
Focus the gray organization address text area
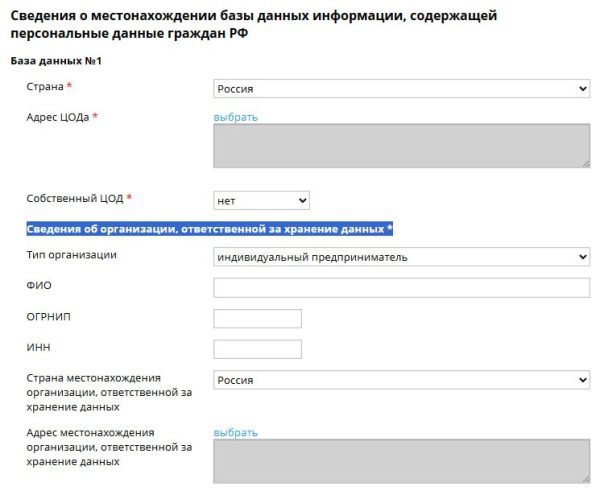[401, 461]
